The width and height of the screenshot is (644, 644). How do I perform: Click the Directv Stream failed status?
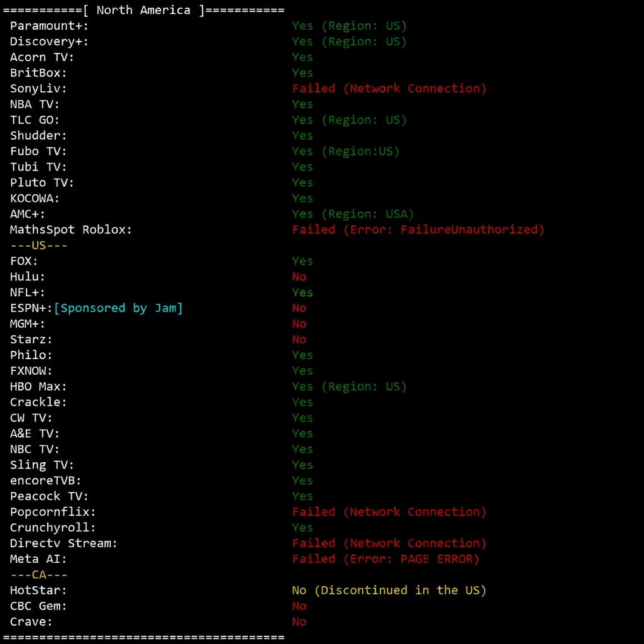tap(389, 543)
